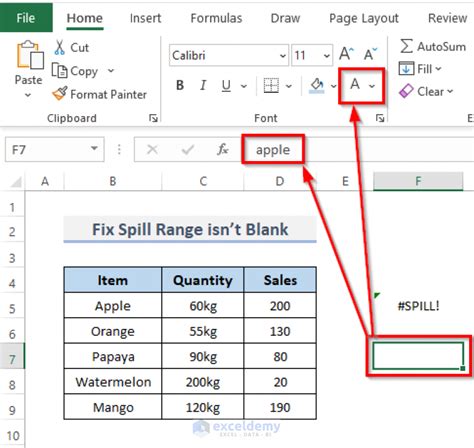Select the Papaya cell
Screen dimensions: 474x448
coord(113,356)
